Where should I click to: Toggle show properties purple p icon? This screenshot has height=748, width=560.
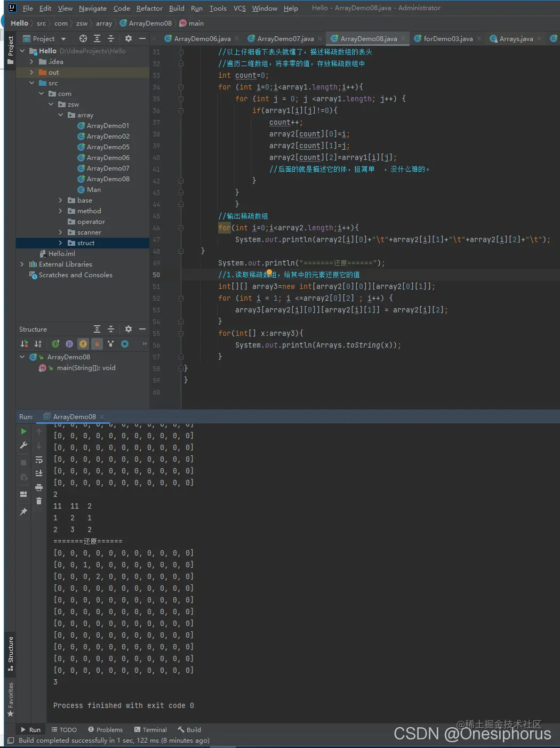tap(69, 344)
